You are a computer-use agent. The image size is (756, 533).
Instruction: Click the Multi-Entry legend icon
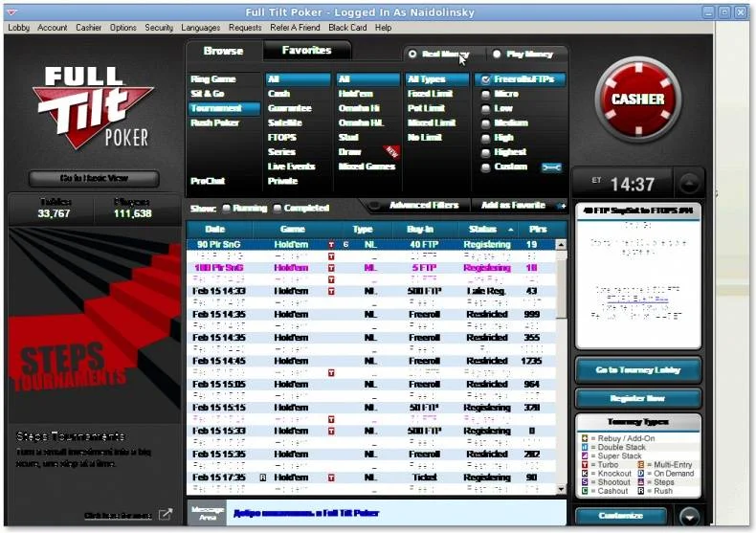tap(641, 464)
